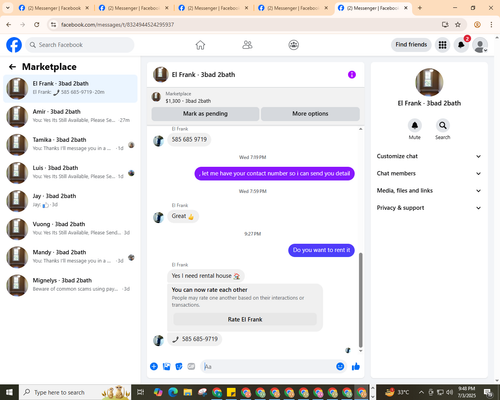Search within the conversation using magnifier icon
The width and height of the screenshot is (500, 400).
point(443,126)
